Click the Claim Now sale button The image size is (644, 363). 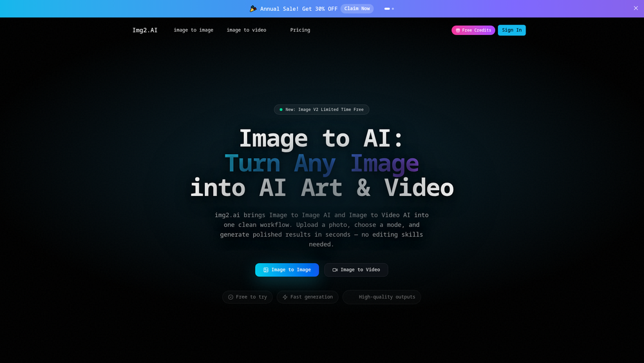357,8
